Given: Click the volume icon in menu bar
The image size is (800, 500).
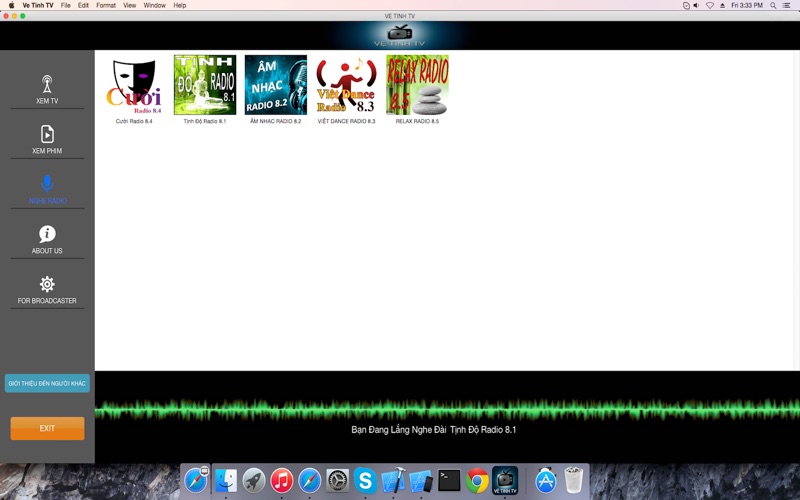Looking at the screenshot, I should 696,5.
